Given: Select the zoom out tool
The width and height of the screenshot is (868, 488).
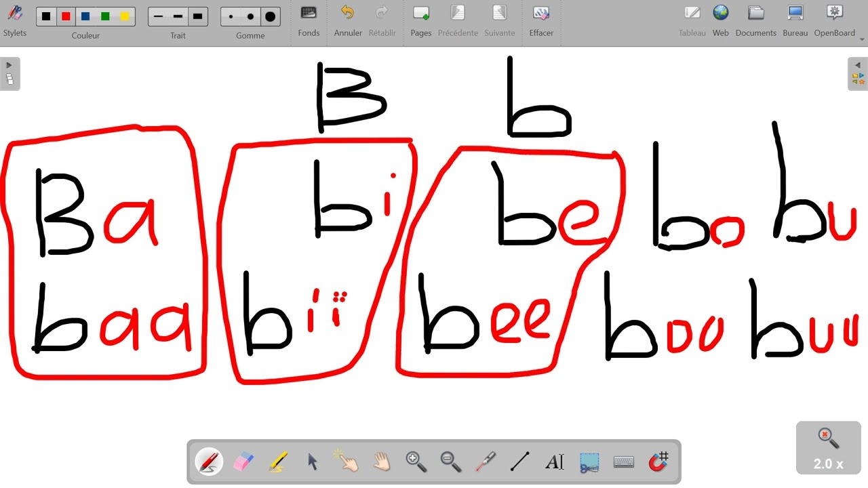Looking at the screenshot, I should (x=450, y=462).
